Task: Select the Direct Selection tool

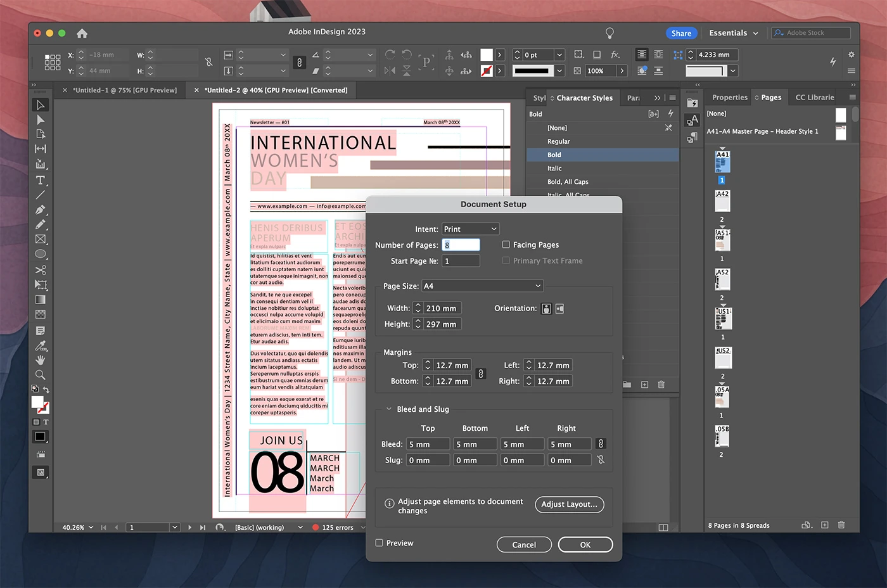Action: tap(41, 120)
